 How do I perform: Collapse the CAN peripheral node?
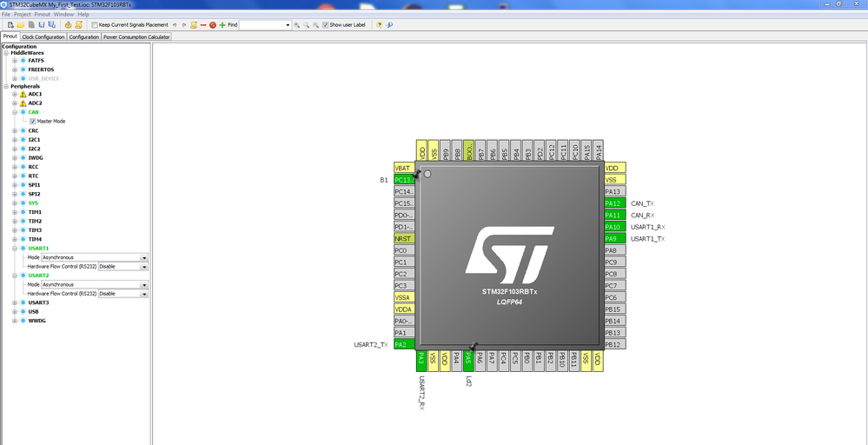15,112
